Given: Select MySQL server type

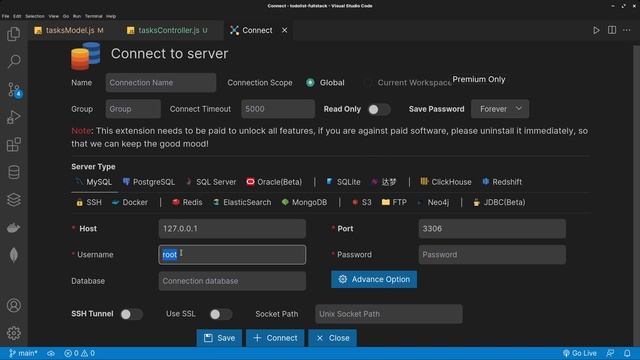Looking at the screenshot, I should click(94, 182).
